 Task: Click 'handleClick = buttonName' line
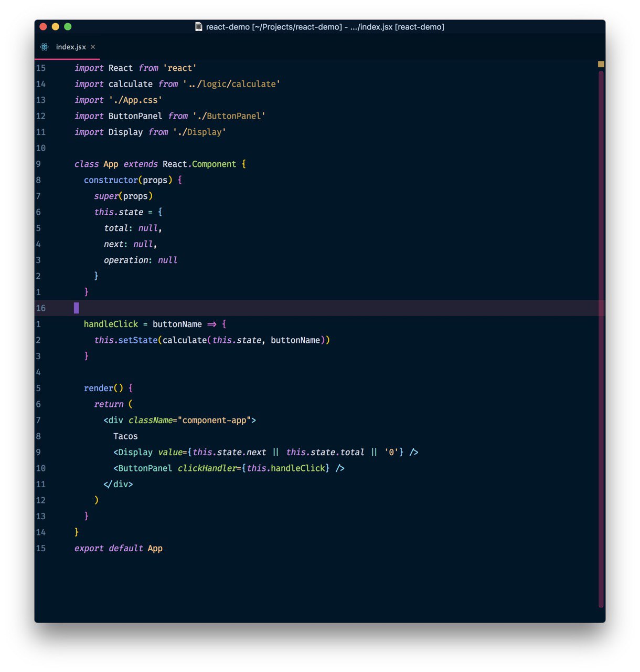(x=155, y=324)
